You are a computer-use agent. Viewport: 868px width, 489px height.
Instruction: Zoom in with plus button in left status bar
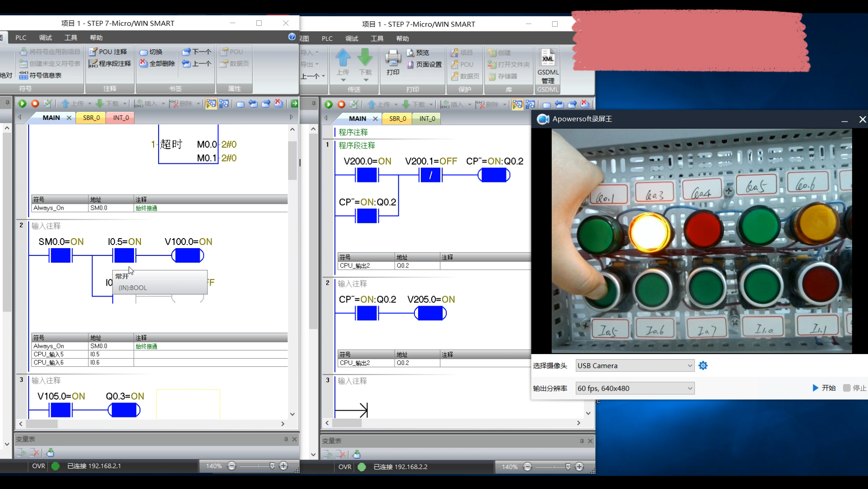(x=284, y=466)
